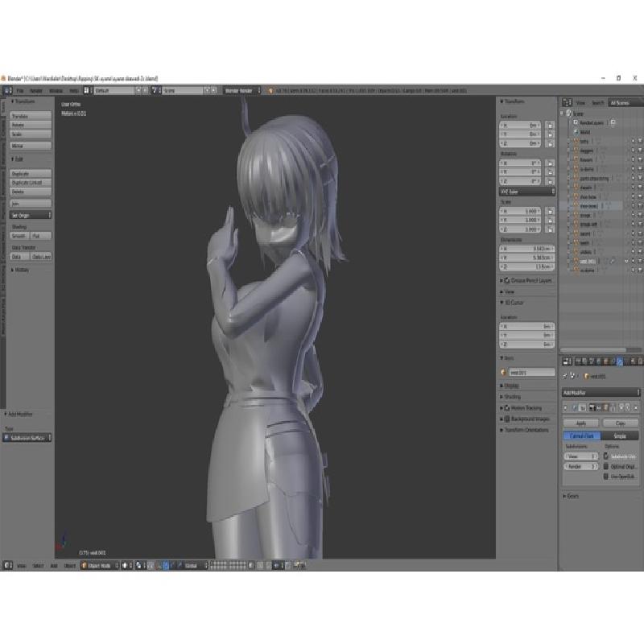Open the Add menu in 3D view header

tap(54, 566)
